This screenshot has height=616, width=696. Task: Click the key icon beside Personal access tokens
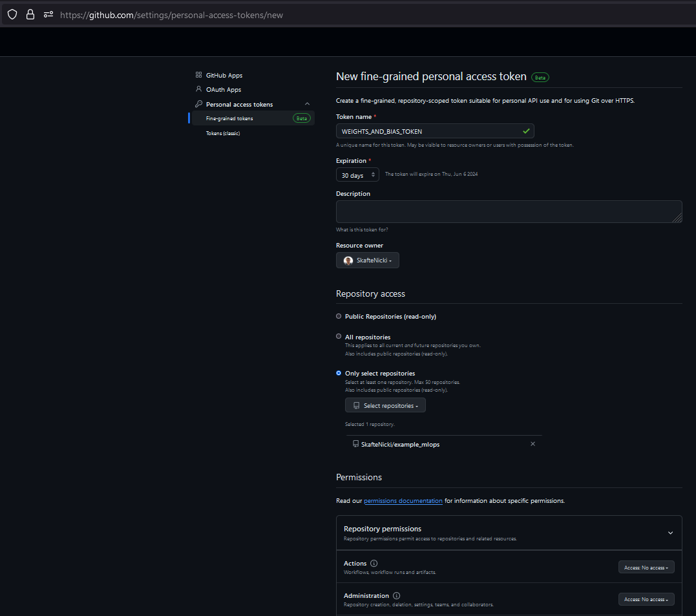click(199, 104)
